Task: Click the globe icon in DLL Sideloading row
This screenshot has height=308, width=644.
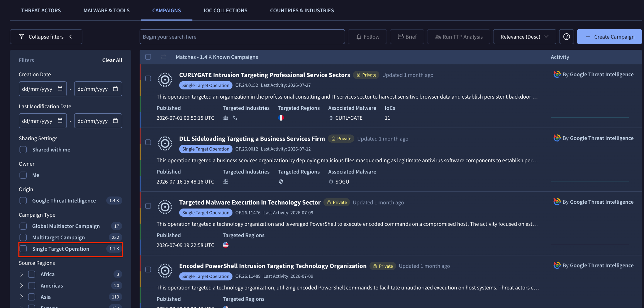Action: 281,181
